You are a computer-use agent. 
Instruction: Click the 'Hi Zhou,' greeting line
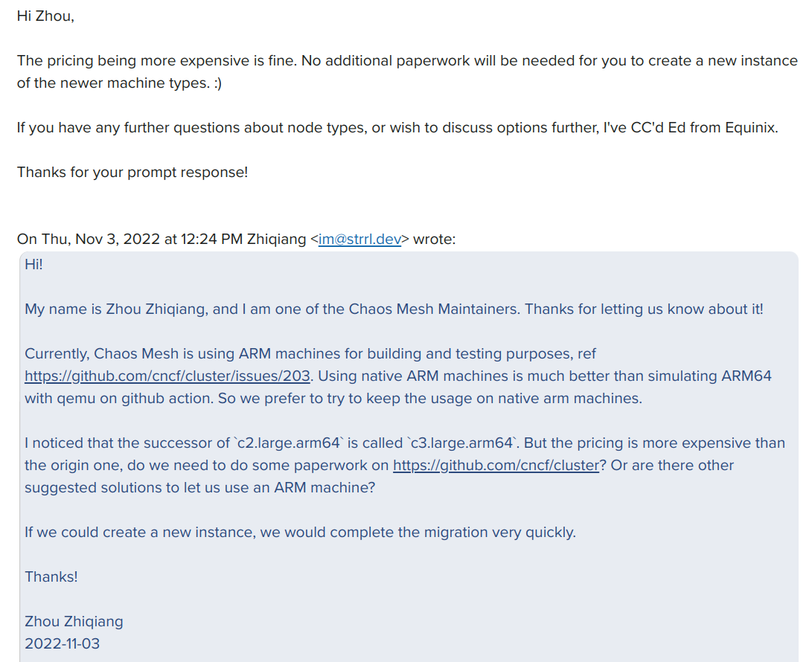[45, 16]
